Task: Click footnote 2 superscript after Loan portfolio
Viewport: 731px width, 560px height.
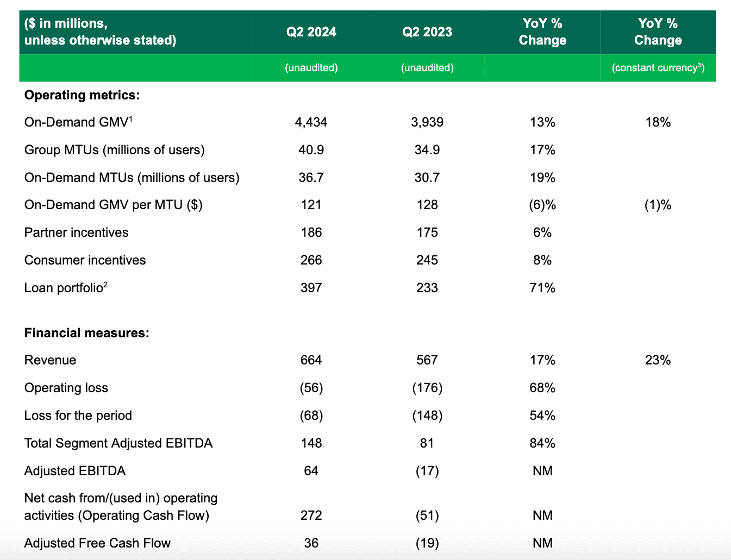Action: (105, 284)
